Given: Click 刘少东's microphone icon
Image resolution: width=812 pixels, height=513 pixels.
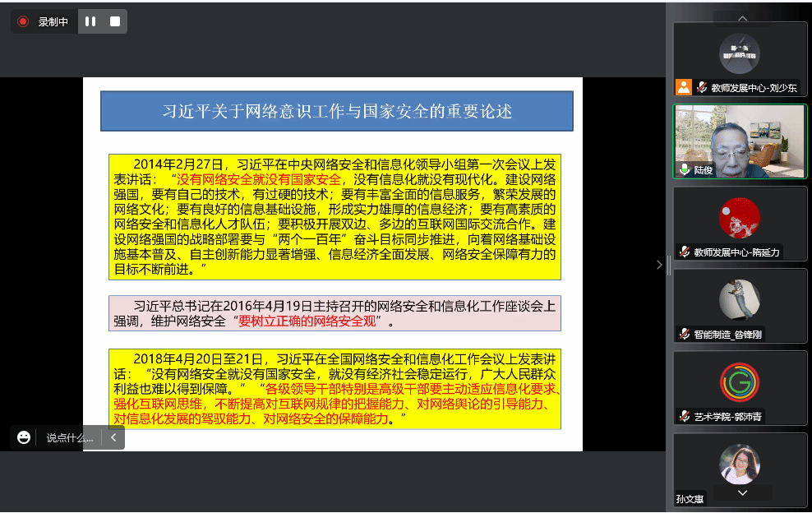Looking at the screenshot, I should pos(701,86).
